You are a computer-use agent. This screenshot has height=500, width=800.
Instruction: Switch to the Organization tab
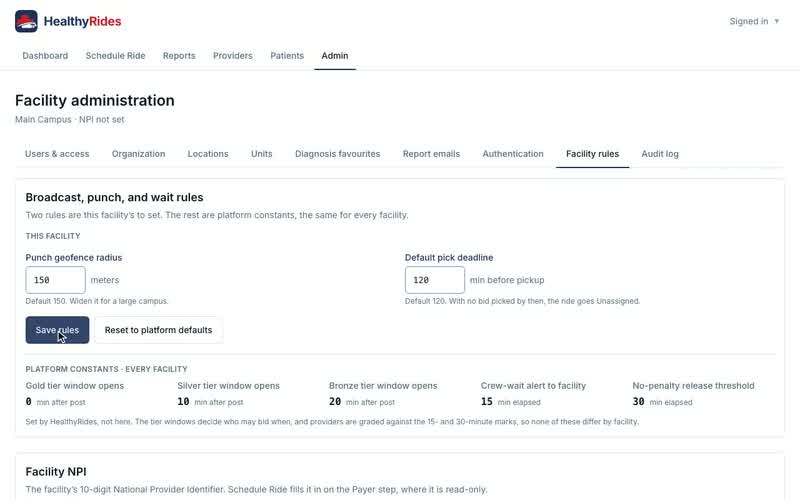coord(138,154)
